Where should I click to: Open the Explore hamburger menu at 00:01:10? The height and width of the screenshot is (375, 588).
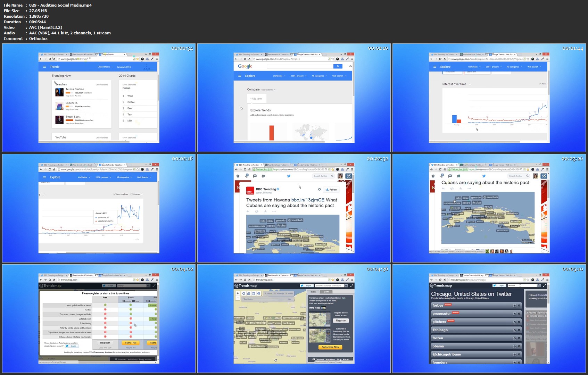click(240, 76)
